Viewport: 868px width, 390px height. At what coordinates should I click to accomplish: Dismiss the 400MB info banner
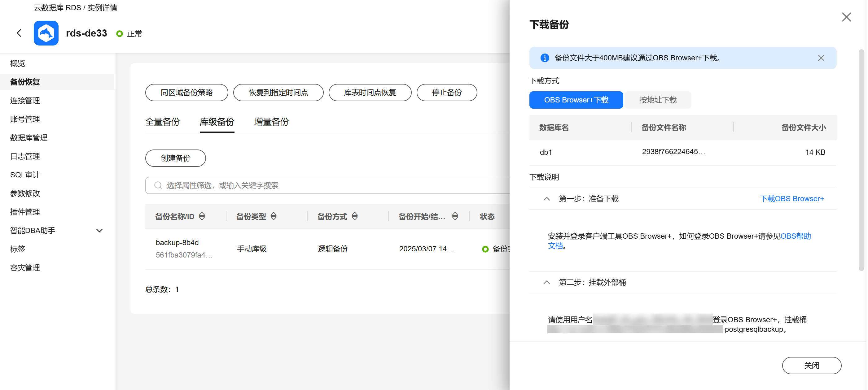tap(821, 58)
